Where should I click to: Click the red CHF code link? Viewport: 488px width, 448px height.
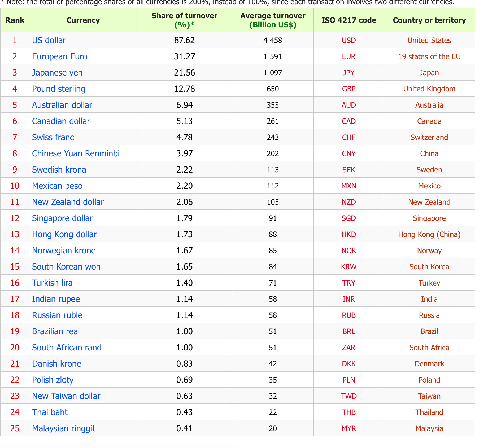tap(348, 137)
